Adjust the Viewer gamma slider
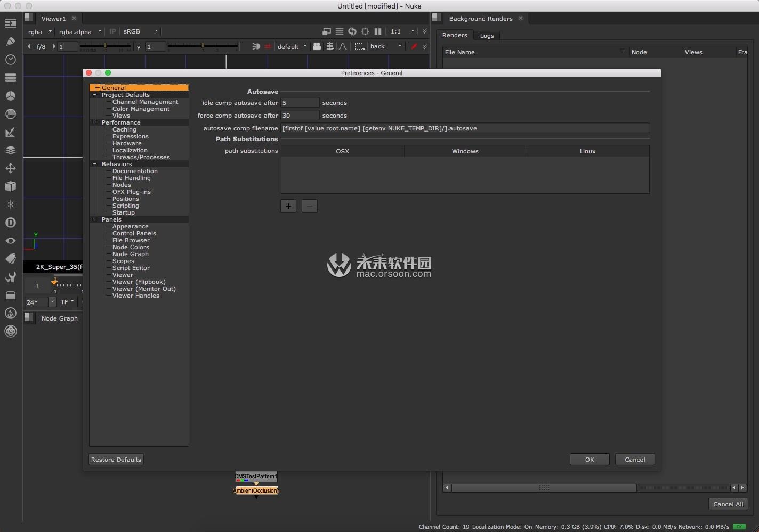Viewport: 759px width, 532px height. pos(203,47)
